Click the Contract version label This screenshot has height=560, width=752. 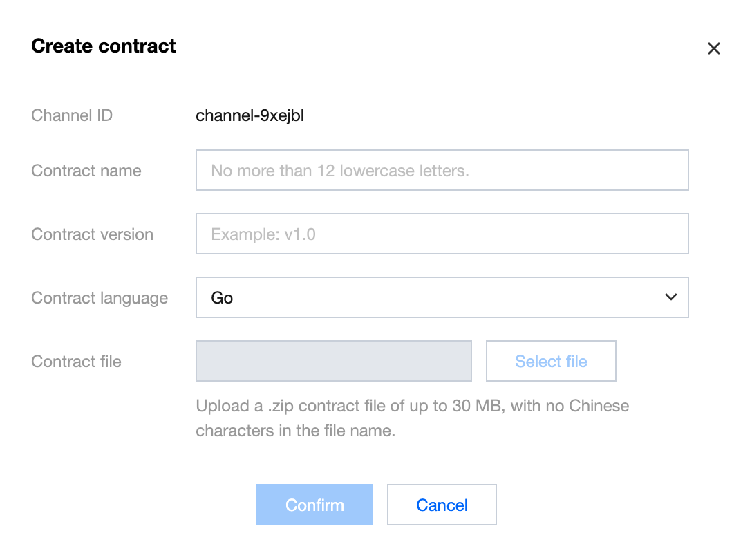[93, 234]
